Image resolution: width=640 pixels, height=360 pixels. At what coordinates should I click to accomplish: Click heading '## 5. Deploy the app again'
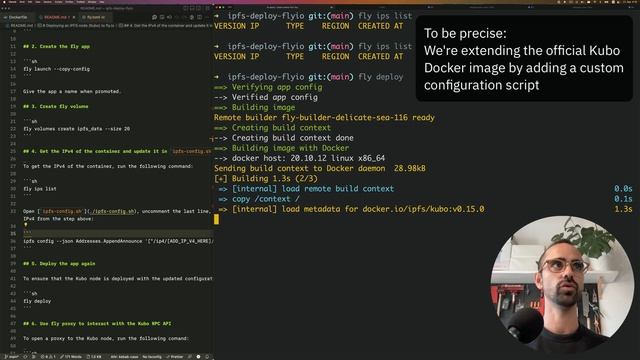(x=59, y=264)
